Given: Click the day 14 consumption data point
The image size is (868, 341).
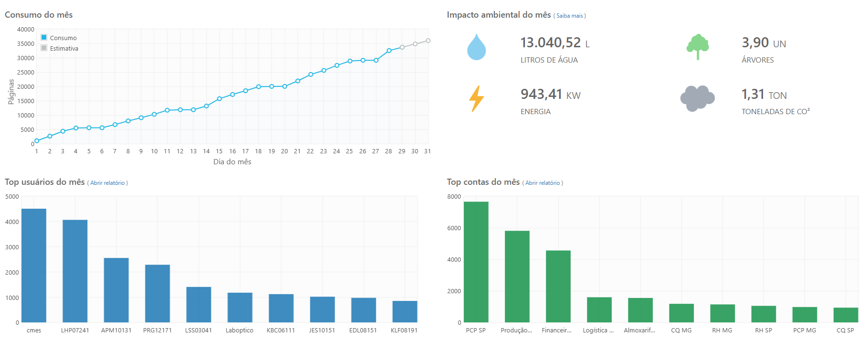Looking at the screenshot, I should 206,106.
